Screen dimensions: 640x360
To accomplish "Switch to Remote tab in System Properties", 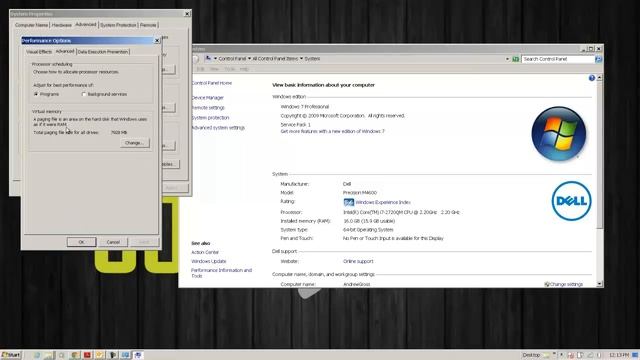I will pyautogui.click(x=148, y=25).
